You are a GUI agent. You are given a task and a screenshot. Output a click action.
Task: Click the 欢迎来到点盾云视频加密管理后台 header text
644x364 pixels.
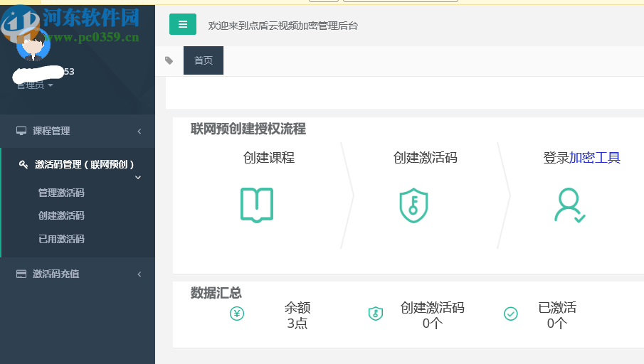click(x=283, y=26)
